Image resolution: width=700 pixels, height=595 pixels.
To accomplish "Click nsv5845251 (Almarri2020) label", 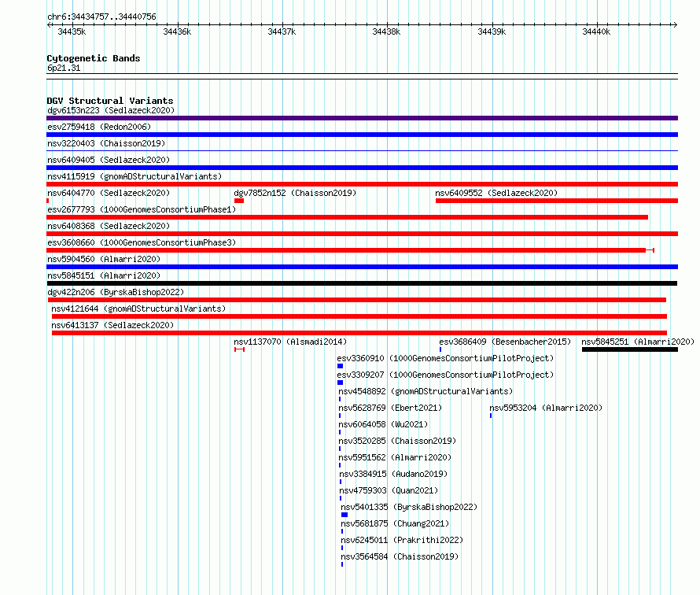I will point(638,342).
